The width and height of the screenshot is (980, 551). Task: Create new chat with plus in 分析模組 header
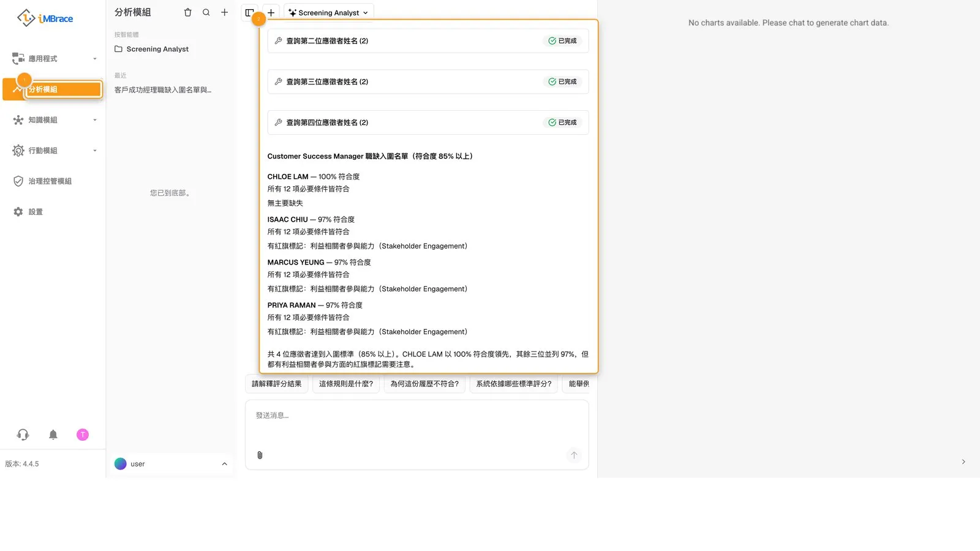[x=225, y=12]
